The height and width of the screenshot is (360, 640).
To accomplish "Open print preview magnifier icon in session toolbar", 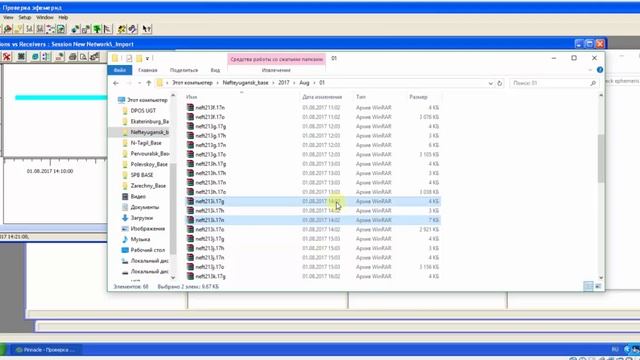I will (83, 57).
